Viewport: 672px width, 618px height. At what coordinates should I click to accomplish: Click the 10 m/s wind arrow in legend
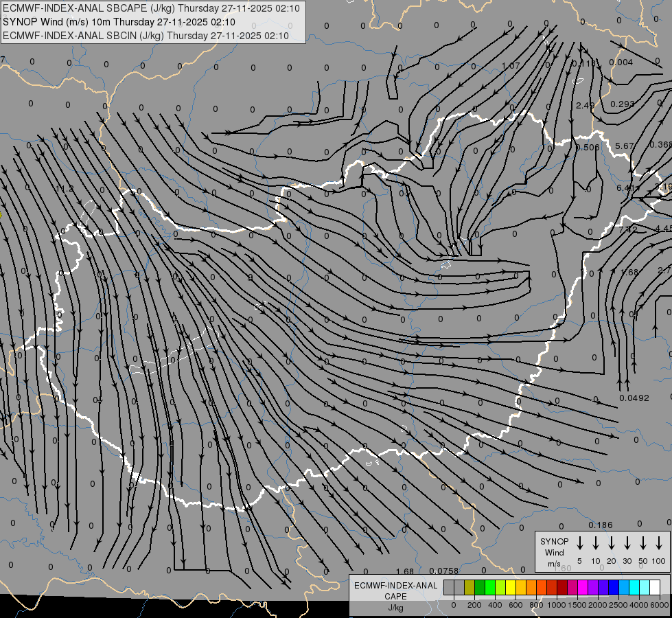click(596, 543)
